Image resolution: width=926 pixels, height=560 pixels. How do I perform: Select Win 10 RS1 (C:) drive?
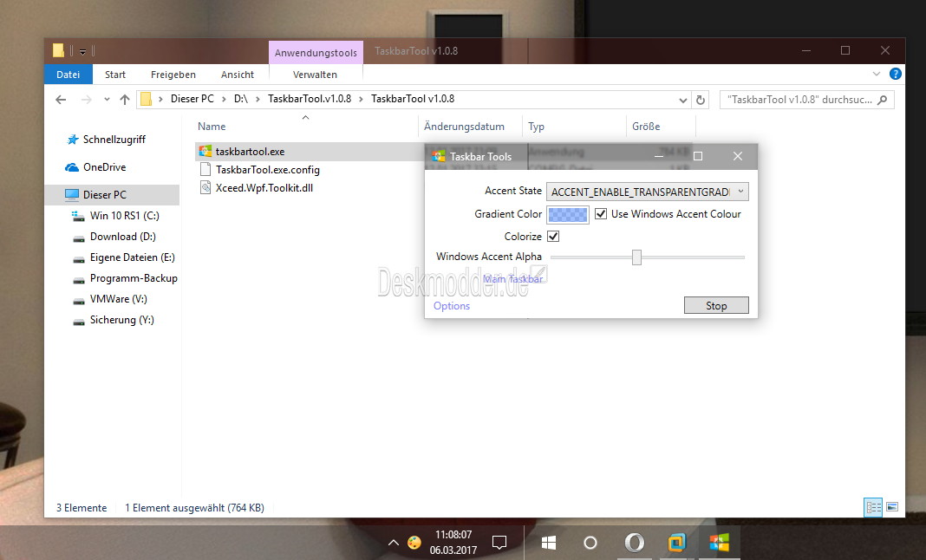(125, 216)
